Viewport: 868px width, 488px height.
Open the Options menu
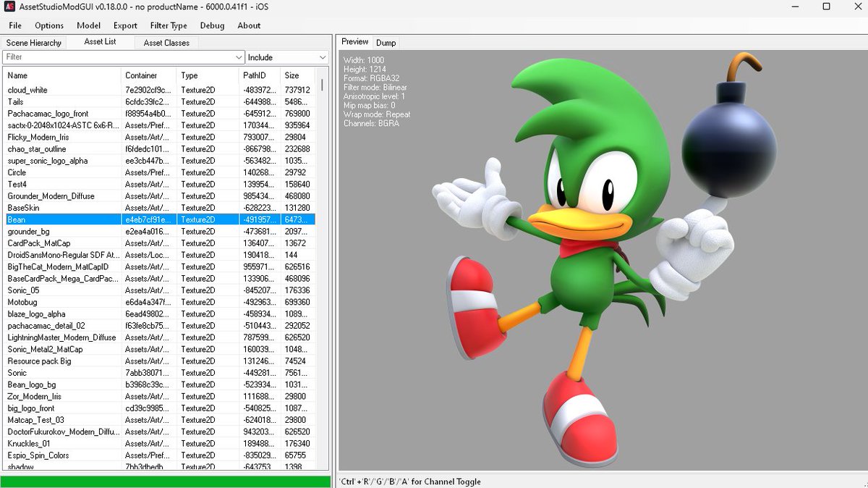point(49,25)
